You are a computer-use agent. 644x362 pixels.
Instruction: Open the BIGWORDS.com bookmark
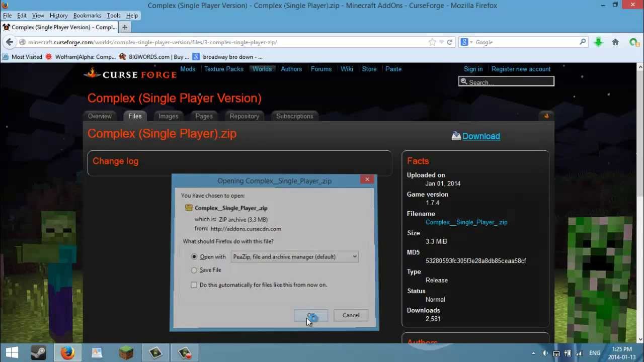click(154, 57)
